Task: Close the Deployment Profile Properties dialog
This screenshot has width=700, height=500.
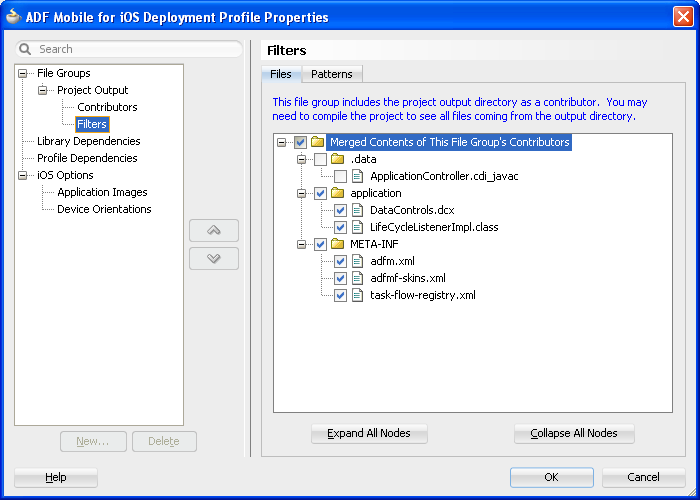Action: 683,17
